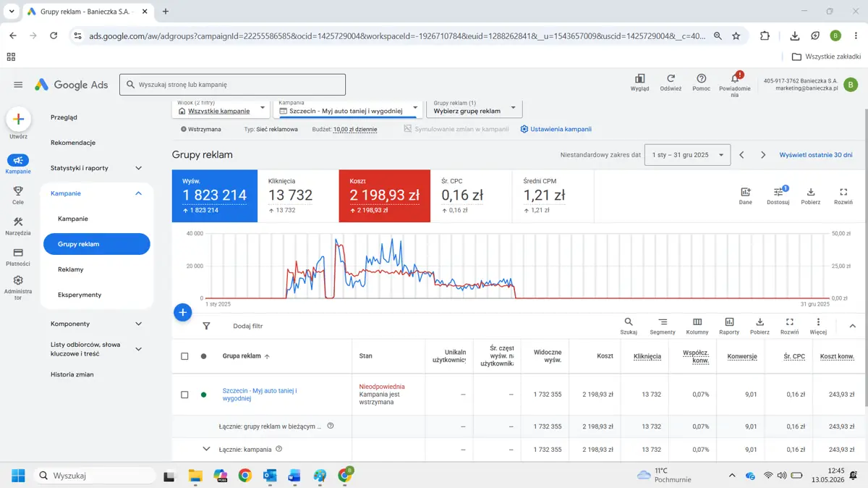
Task: Click the table Szukaj search icon
Action: pyautogui.click(x=629, y=322)
